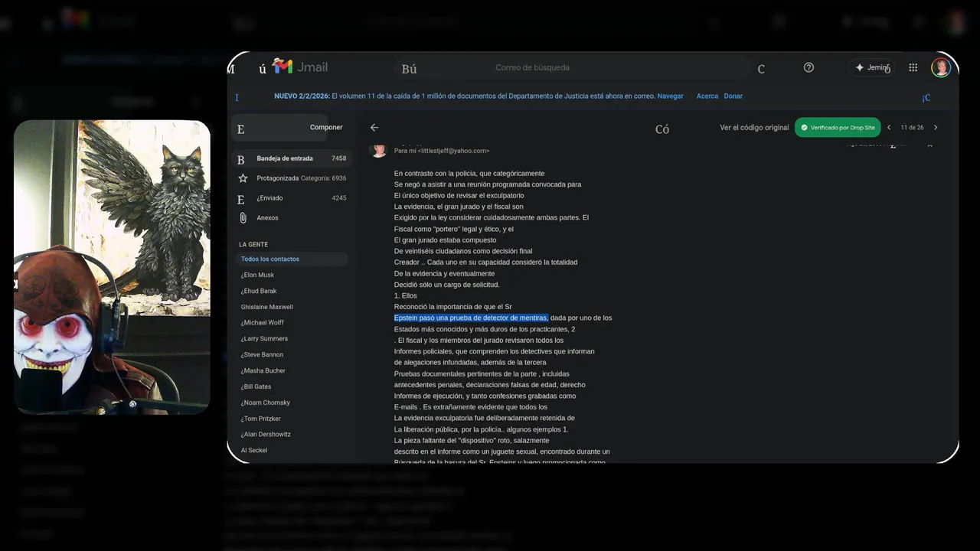
Task: Open the Anexos folder
Action: click(x=291, y=218)
